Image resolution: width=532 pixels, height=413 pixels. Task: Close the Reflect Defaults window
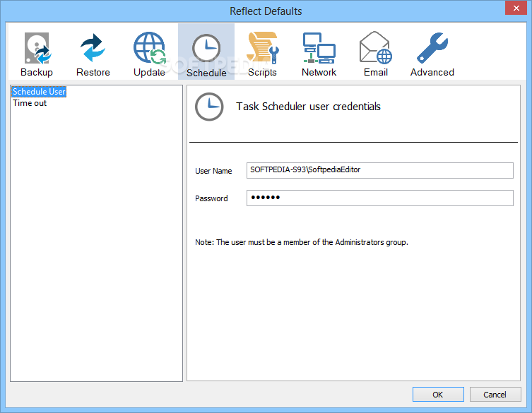point(516,8)
